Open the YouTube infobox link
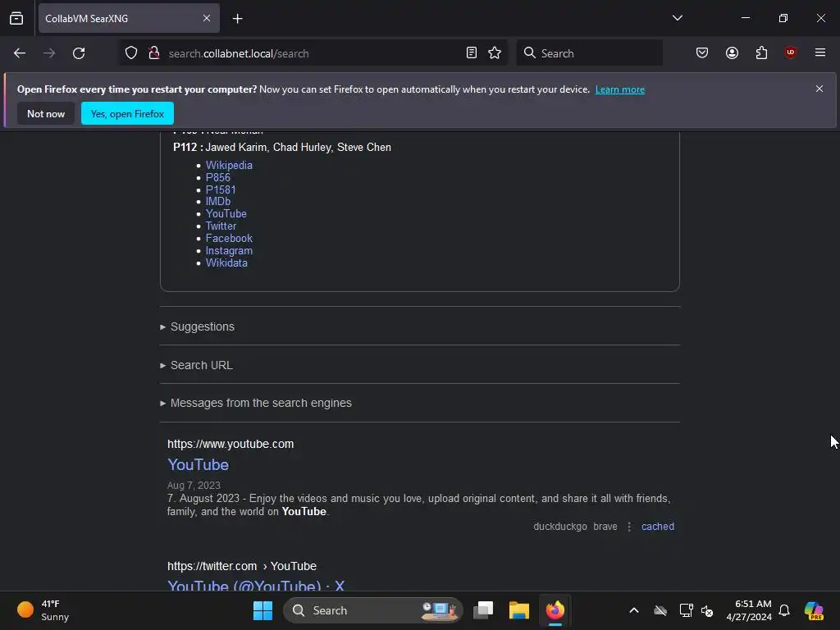840x630 pixels. (x=226, y=214)
